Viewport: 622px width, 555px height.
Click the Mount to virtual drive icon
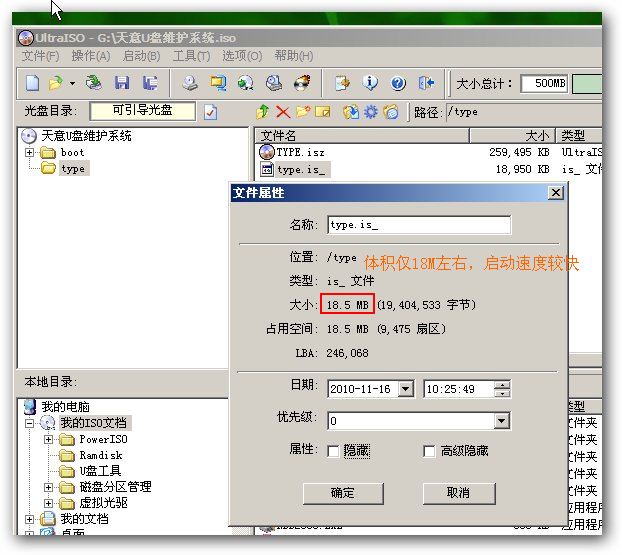(274, 83)
